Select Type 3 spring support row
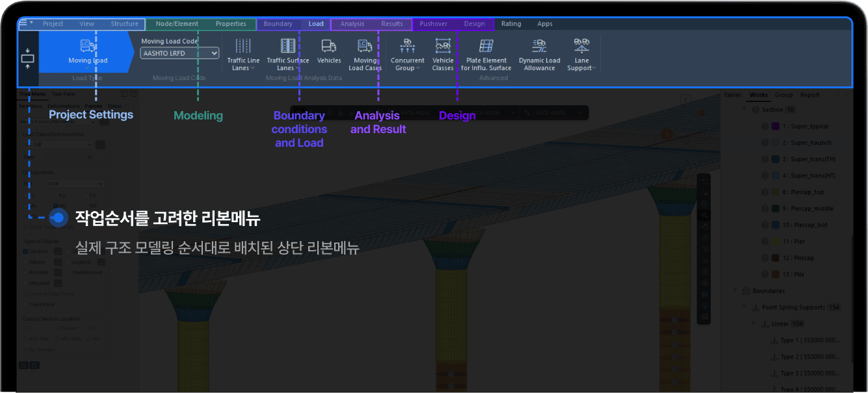Image resolution: width=868 pixels, height=393 pixels. point(805,374)
